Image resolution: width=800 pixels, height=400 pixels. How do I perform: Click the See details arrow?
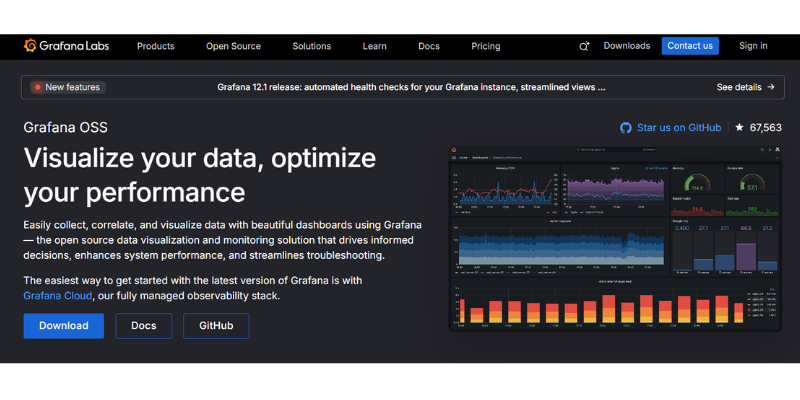(x=771, y=87)
